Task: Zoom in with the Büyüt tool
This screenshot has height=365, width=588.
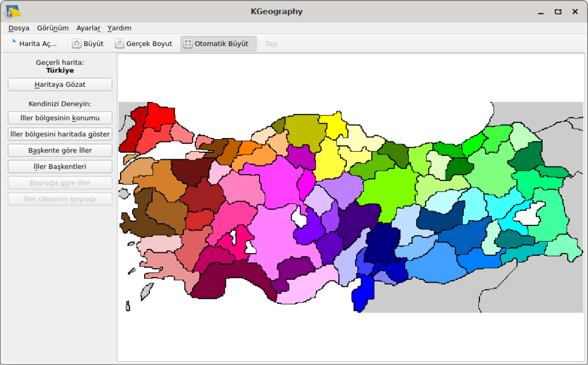Action: (x=88, y=44)
